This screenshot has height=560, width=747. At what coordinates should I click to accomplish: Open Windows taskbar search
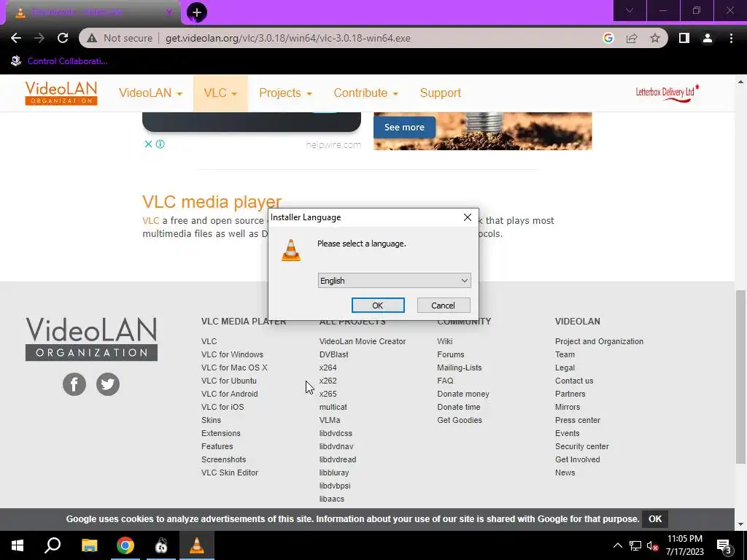(53, 545)
